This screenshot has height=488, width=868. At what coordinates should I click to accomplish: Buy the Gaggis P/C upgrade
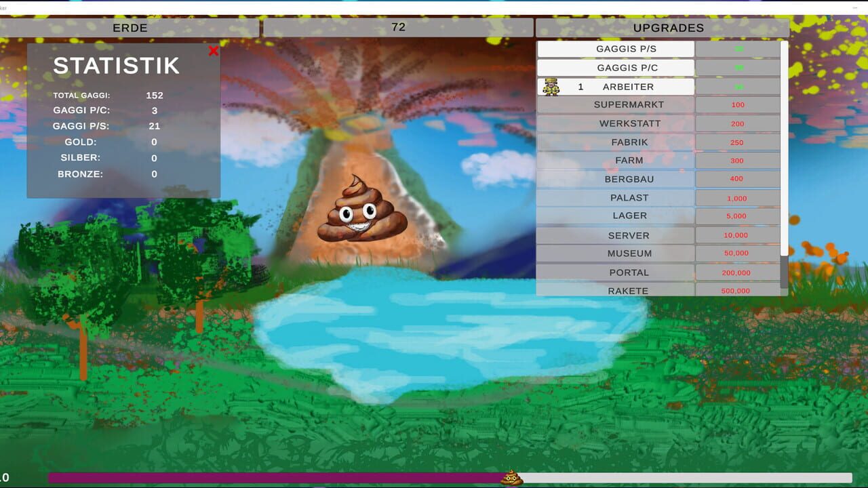point(616,68)
